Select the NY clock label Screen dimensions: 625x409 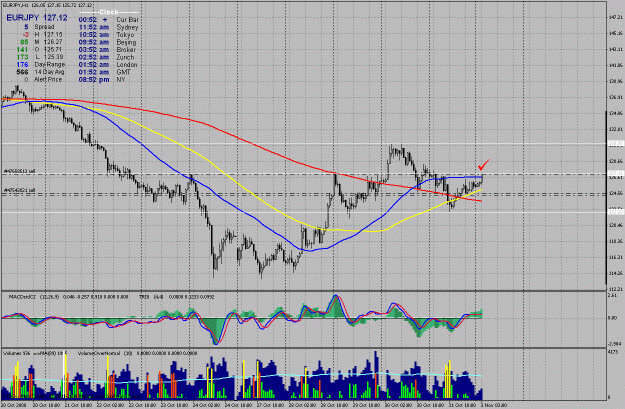[x=121, y=80]
